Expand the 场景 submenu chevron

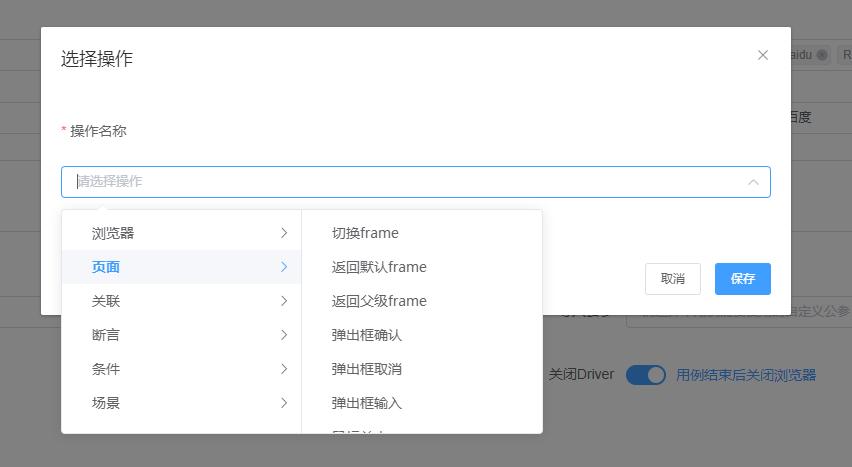tap(284, 403)
